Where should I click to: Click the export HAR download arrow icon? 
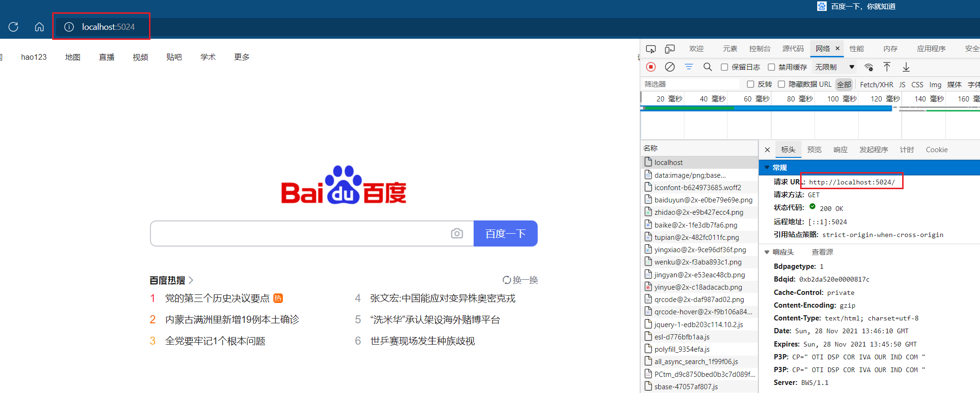point(906,67)
